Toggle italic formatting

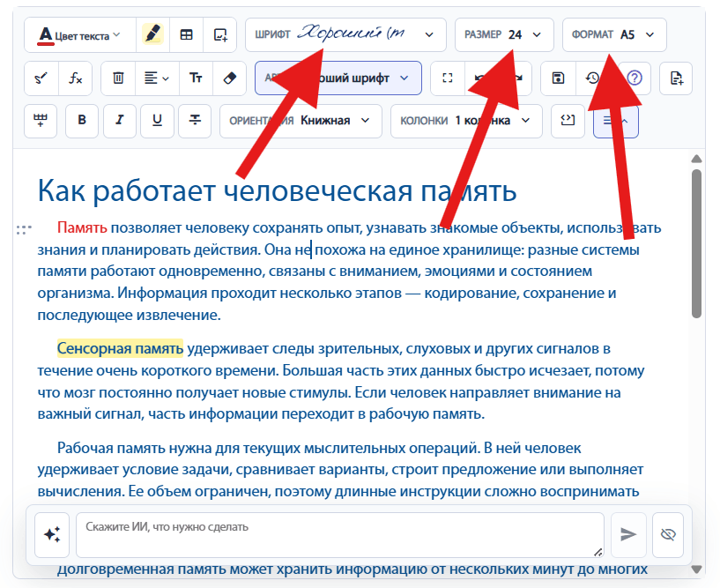click(119, 121)
